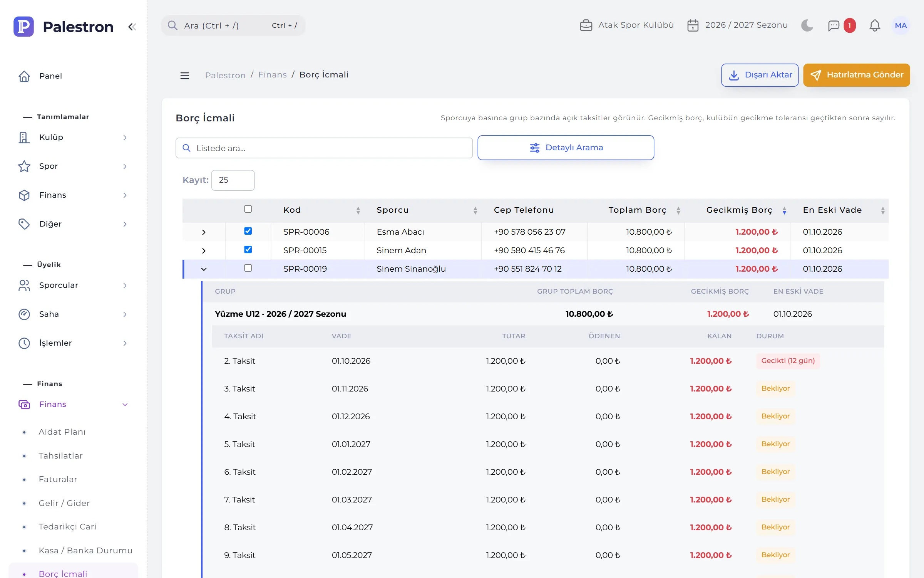This screenshot has height=578, width=924.
Task: Focus the Listede ara search field
Action: [x=324, y=148]
